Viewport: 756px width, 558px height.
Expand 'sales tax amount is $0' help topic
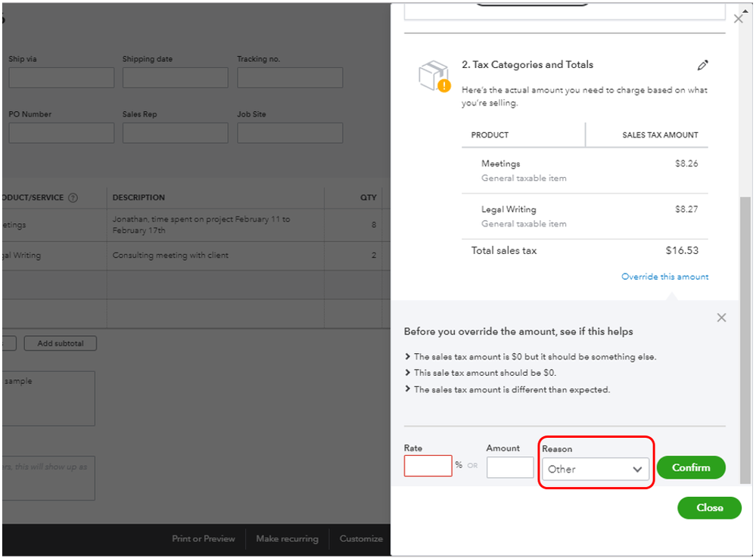534,356
